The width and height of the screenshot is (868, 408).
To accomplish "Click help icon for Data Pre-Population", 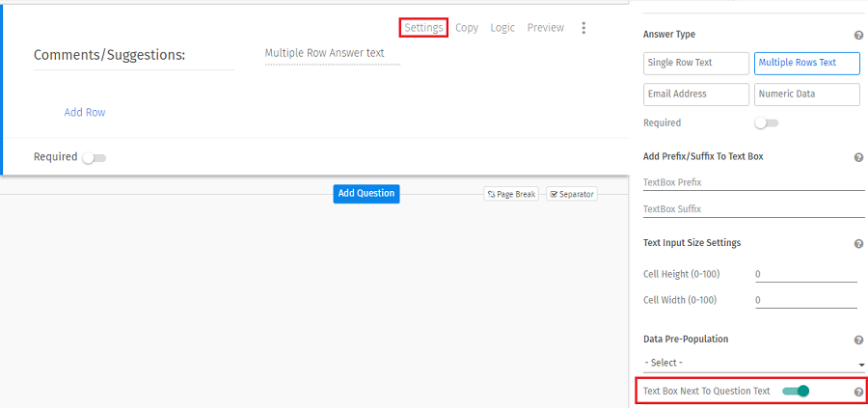I will pos(858,340).
